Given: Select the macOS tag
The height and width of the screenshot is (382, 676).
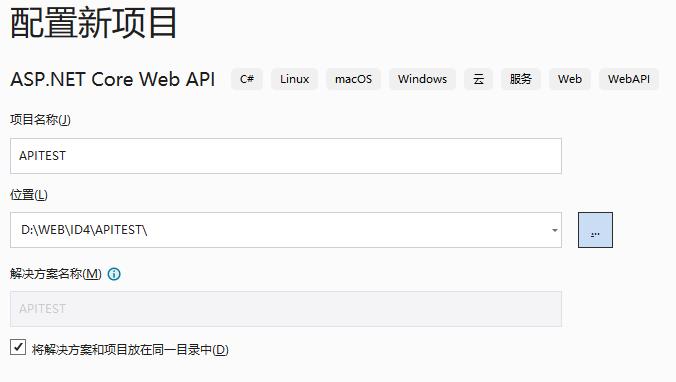Looking at the screenshot, I should pos(354,79).
